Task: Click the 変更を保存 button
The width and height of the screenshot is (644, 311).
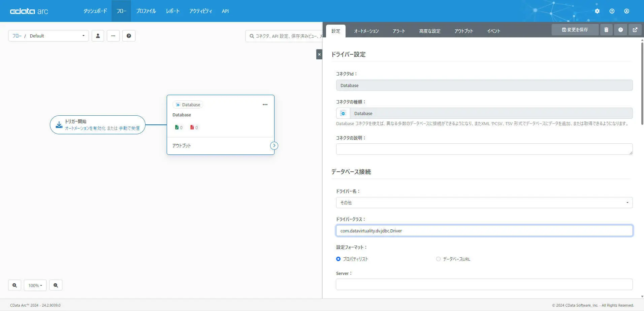Action: click(x=575, y=30)
